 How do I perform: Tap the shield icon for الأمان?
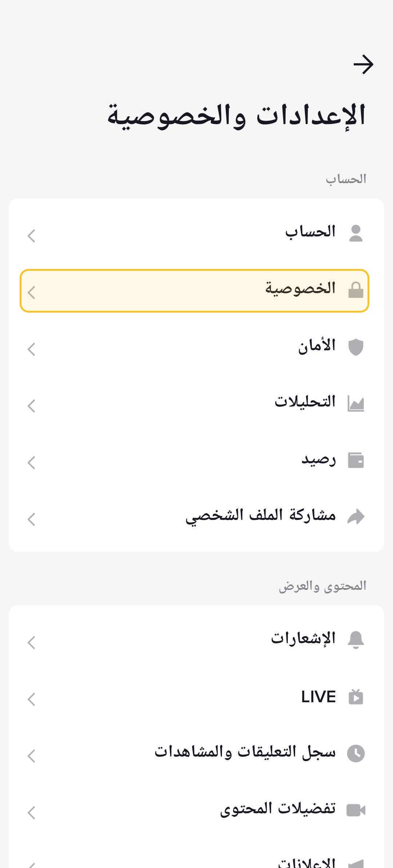tap(356, 347)
